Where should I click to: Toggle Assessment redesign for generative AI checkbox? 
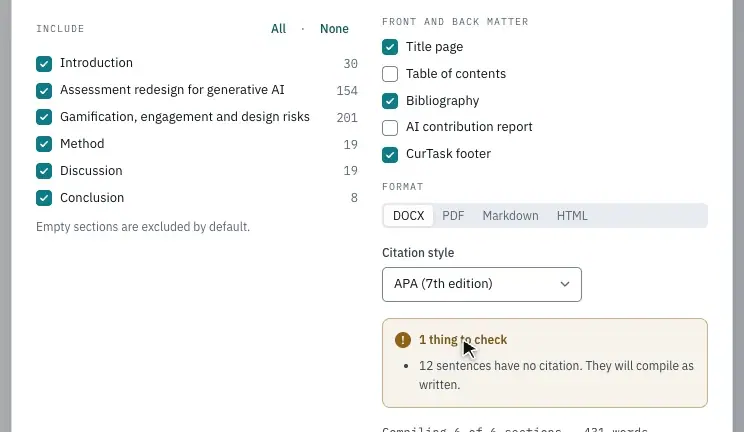point(44,90)
